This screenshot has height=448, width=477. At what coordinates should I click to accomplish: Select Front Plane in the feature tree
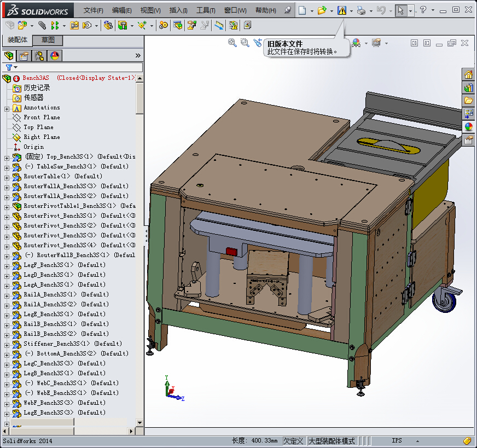pos(42,118)
